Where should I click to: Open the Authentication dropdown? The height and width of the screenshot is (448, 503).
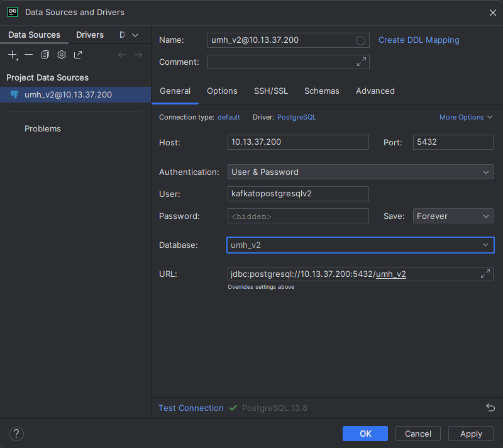(x=360, y=172)
